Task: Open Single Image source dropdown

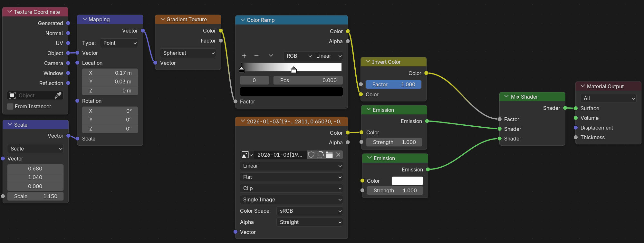Action: (x=291, y=199)
